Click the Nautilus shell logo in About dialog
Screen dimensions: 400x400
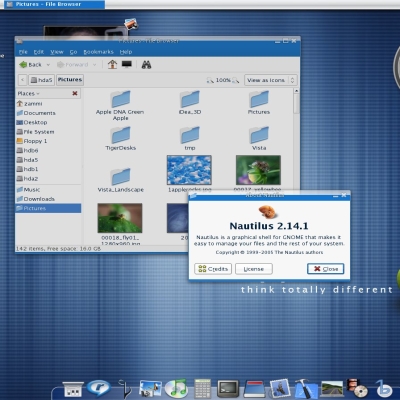[x=267, y=211]
